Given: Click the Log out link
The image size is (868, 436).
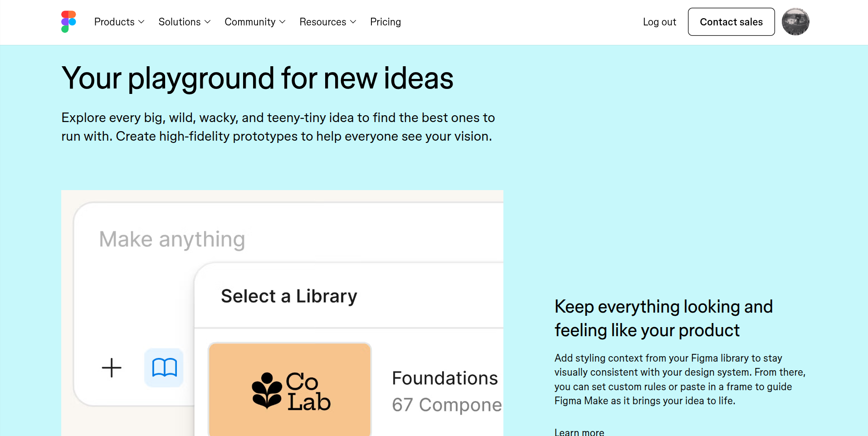Looking at the screenshot, I should (x=659, y=22).
